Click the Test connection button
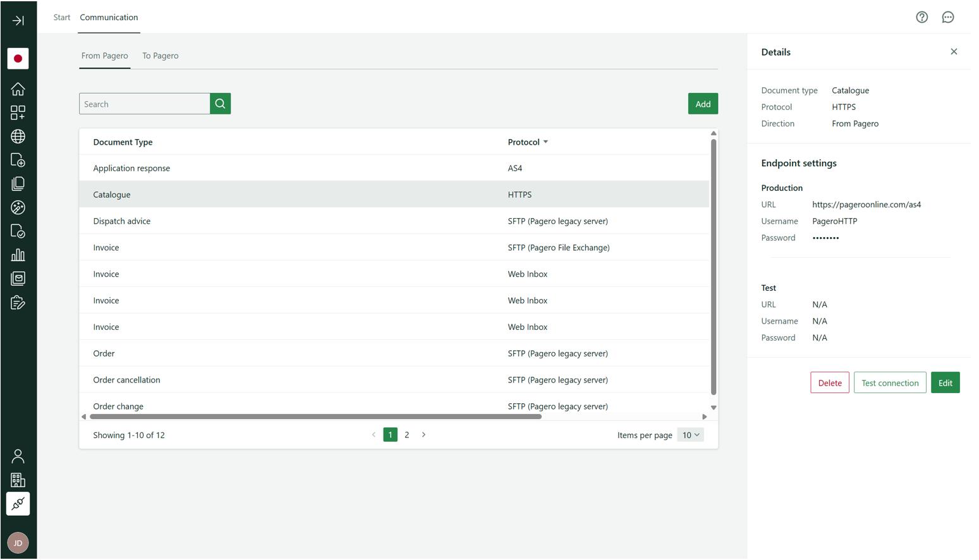979x560 pixels. coord(889,383)
